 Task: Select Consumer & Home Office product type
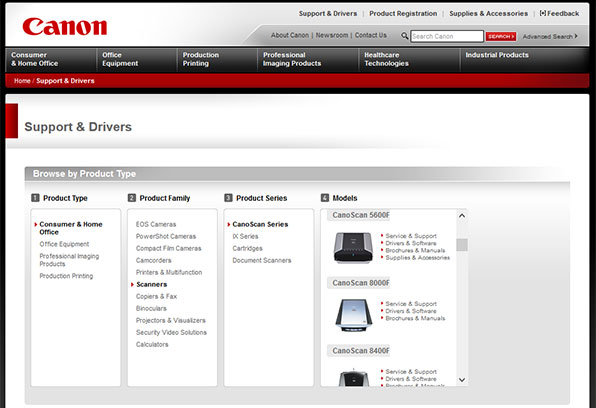[x=71, y=228]
